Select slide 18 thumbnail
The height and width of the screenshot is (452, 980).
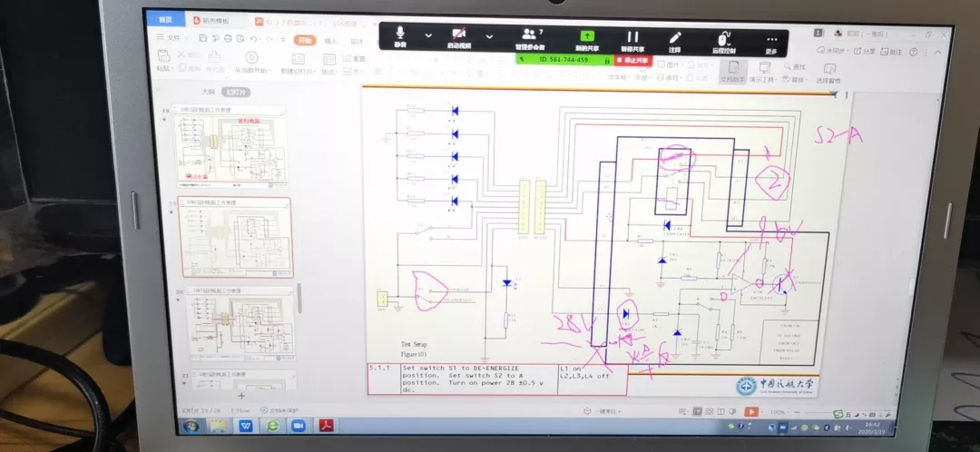231,148
